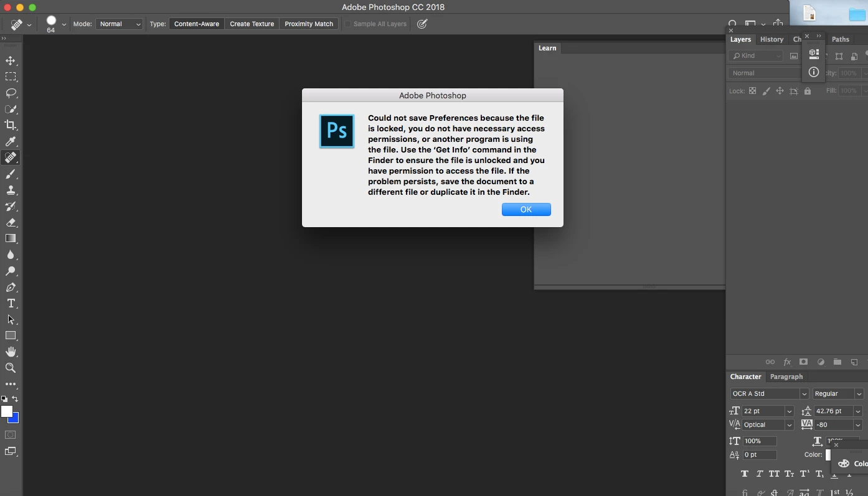The image size is (868, 496).
Task: Select the Zoom tool
Action: click(x=11, y=368)
